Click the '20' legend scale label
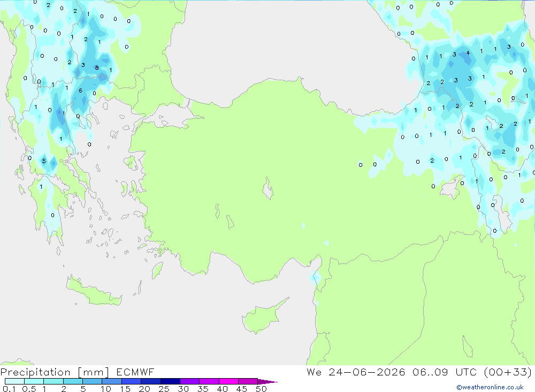This screenshot has height=392, width=535. (144, 389)
